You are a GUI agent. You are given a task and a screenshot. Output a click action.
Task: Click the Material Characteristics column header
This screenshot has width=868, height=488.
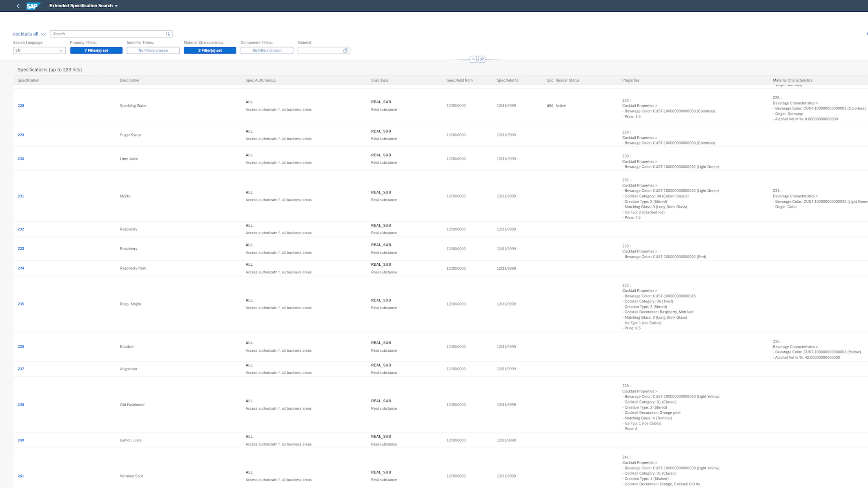(x=792, y=80)
